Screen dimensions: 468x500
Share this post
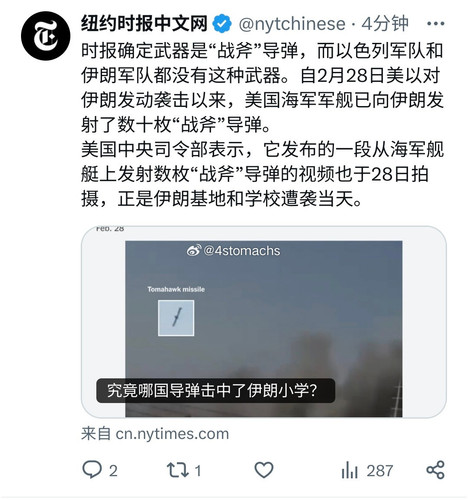click(436, 470)
